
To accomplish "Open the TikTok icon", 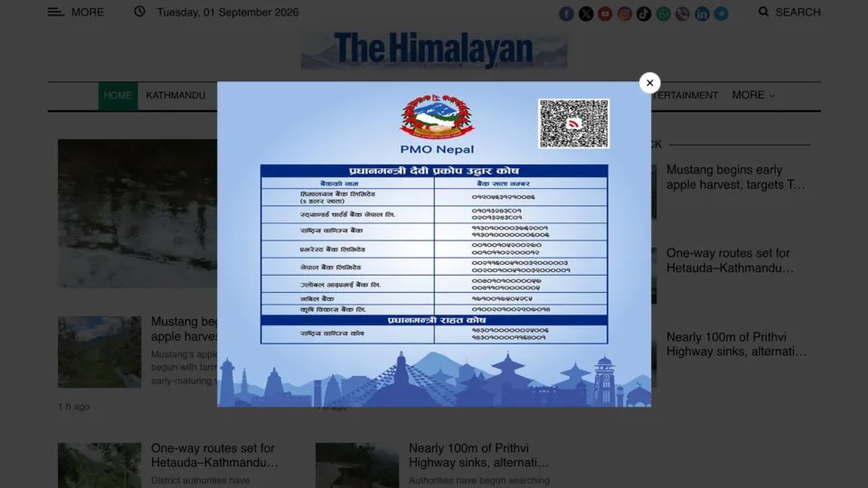I will [x=644, y=14].
